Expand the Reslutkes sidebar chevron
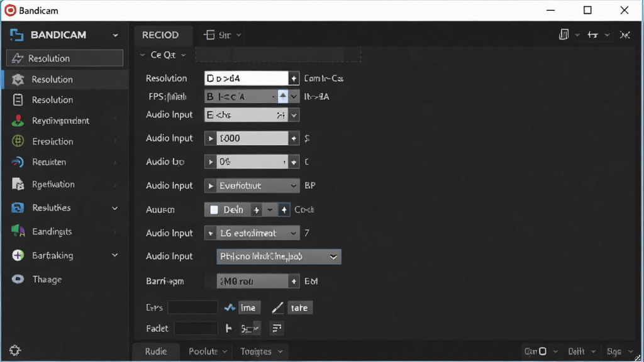The height and width of the screenshot is (362, 644). coord(115,208)
